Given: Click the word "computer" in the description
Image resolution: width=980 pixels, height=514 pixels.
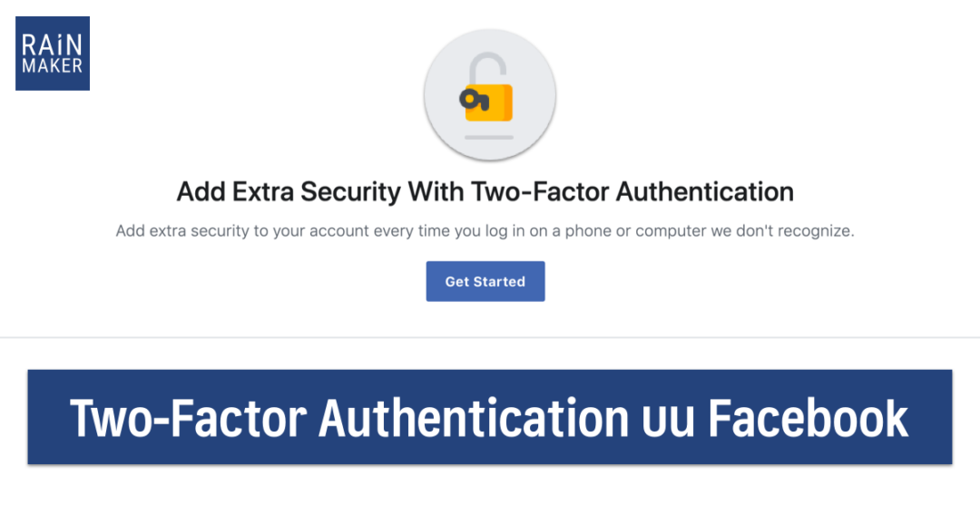Looking at the screenshot, I should tap(671, 231).
